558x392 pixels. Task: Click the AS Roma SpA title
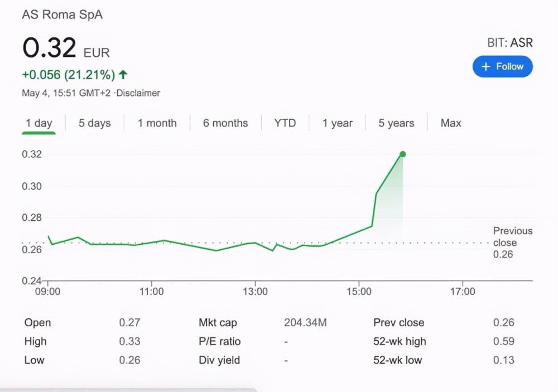[x=62, y=14]
